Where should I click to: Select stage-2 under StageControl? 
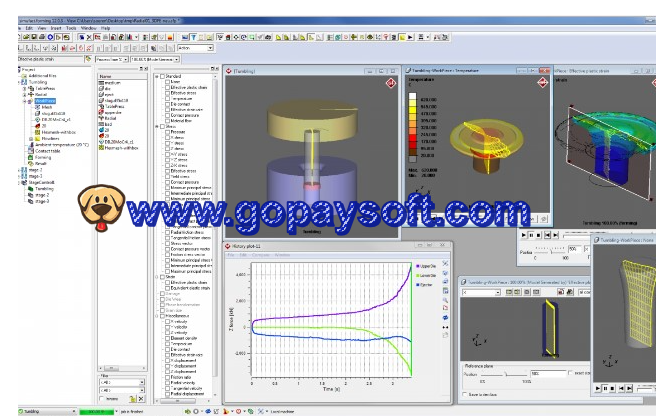tap(42, 195)
